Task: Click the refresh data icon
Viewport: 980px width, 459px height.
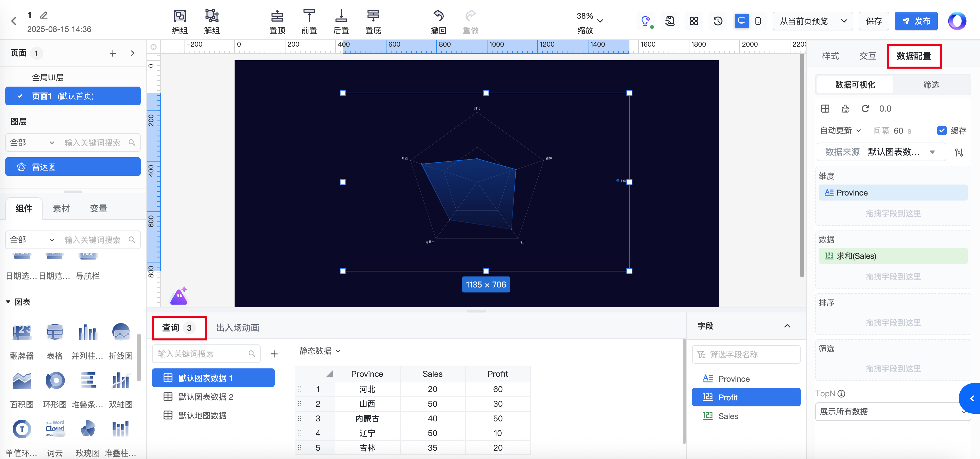Action: tap(865, 109)
